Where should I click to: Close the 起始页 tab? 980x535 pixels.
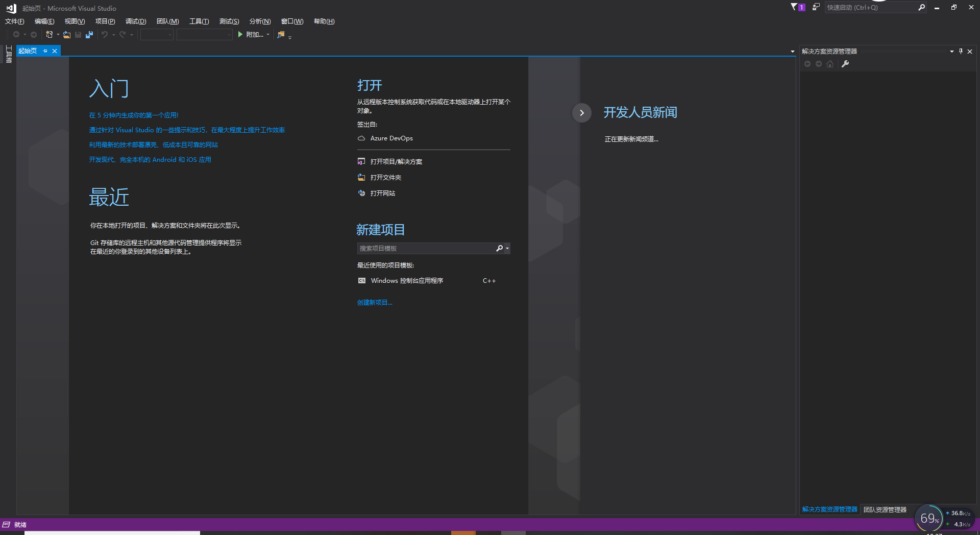(55, 51)
